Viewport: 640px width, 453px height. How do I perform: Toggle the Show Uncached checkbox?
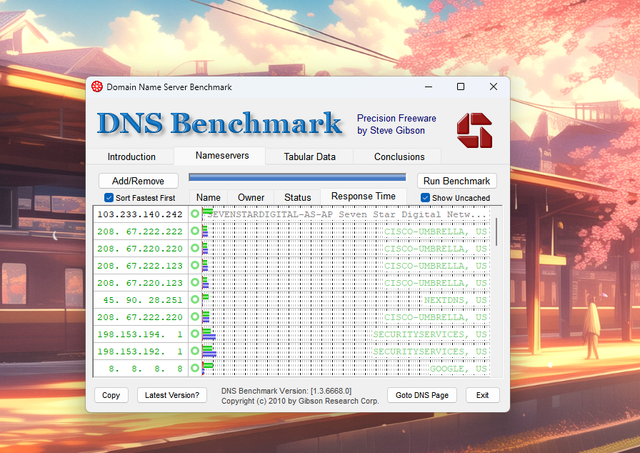point(425,198)
